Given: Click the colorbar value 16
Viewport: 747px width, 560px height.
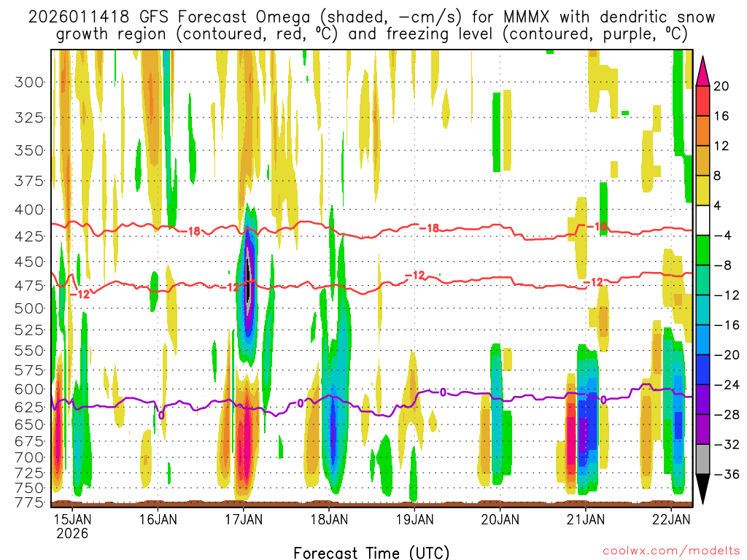Looking at the screenshot, I should pos(721,116).
